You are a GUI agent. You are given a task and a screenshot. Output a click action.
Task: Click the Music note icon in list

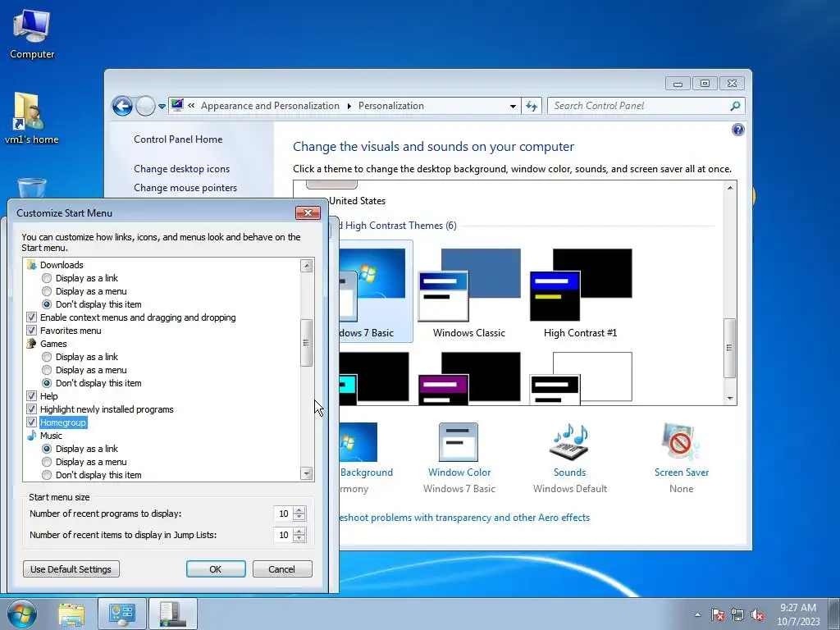tap(32, 436)
